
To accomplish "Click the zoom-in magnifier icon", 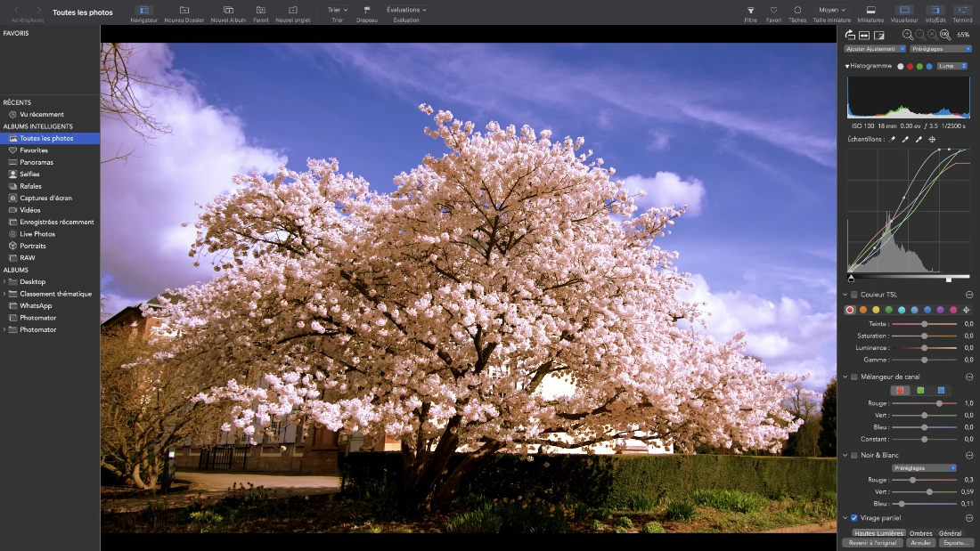I will click(x=908, y=35).
